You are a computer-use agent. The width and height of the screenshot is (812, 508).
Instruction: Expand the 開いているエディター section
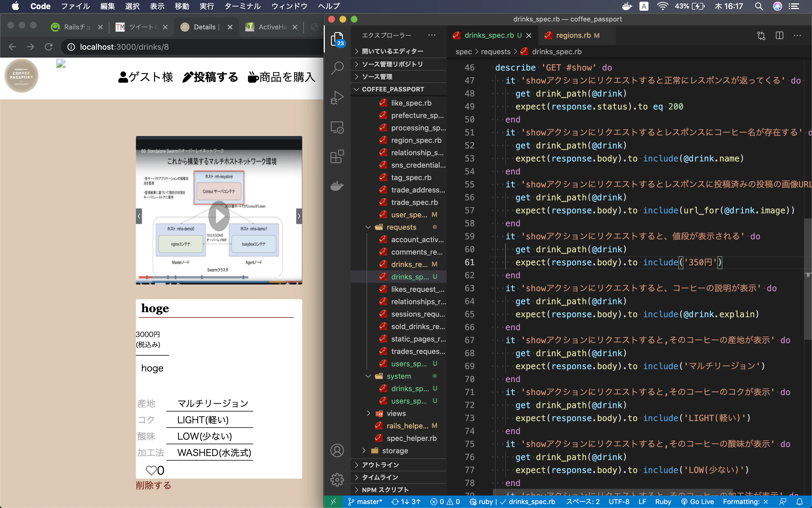(x=399, y=51)
